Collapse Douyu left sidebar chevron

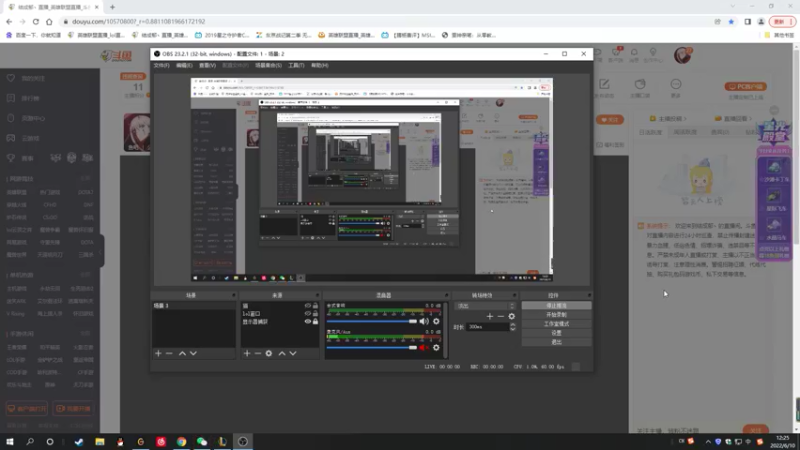pyautogui.click(x=102, y=251)
